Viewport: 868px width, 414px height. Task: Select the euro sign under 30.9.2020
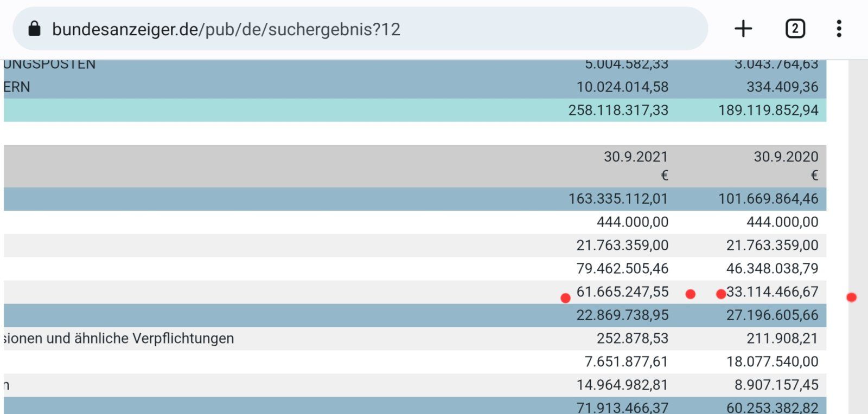(814, 176)
